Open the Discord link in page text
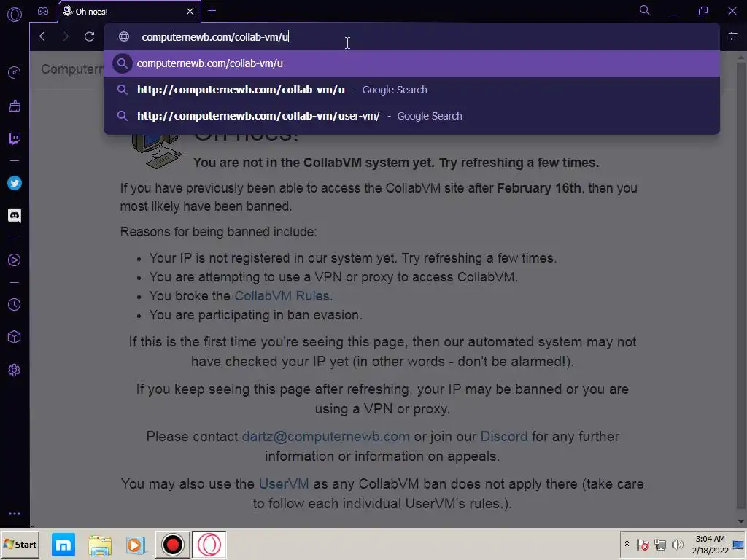 504,437
